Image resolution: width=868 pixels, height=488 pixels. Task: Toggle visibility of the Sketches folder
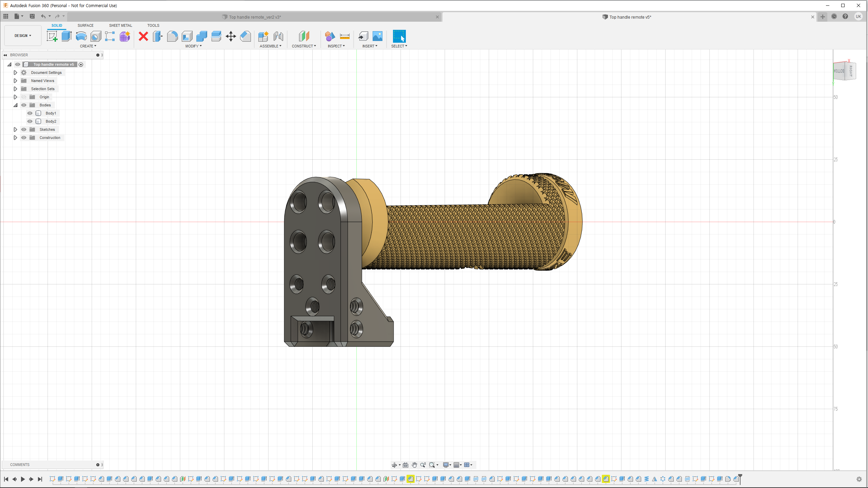pos(24,129)
